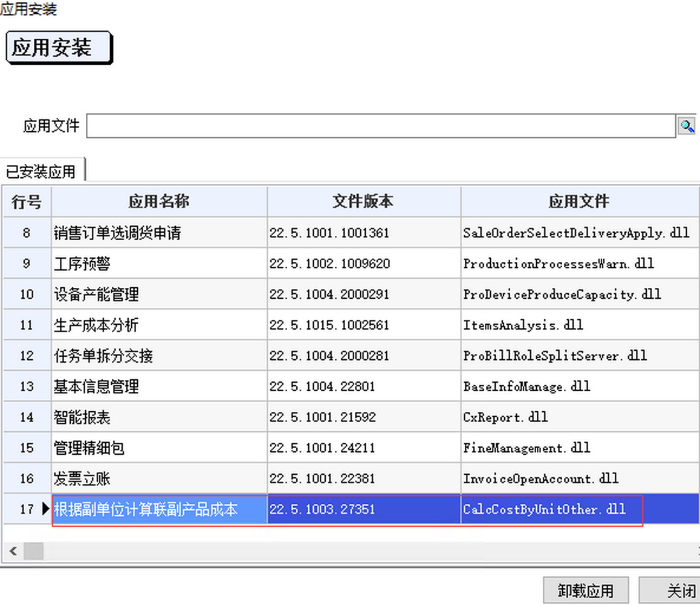The image size is (700, 606).
Task: Select row number 12 header cell
Action: [27, 356]
